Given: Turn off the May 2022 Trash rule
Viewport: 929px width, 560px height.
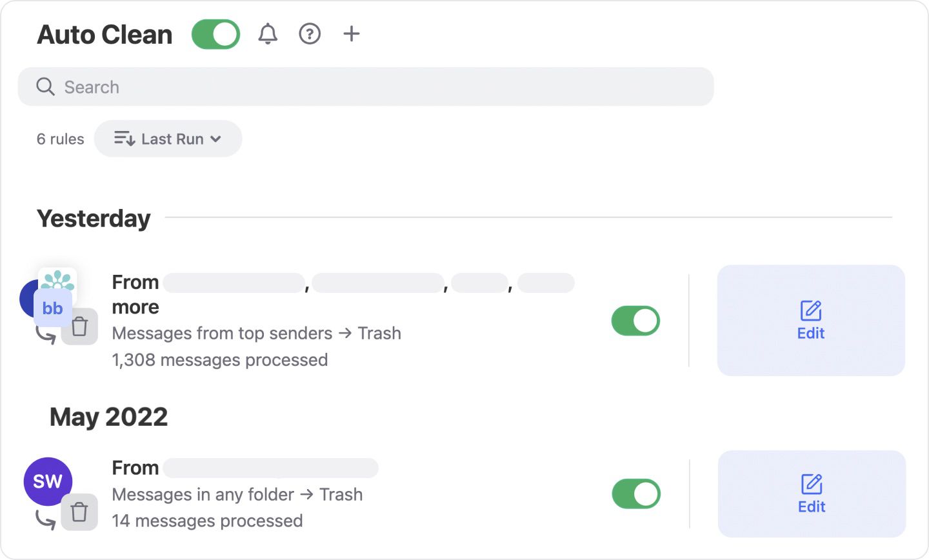Looking at the screenshot, I should tap(635, 494).
